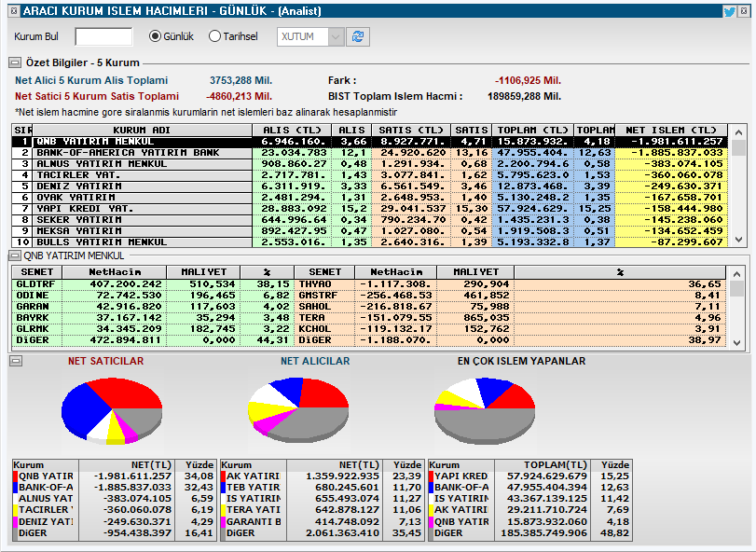Click the ODINE stock cell
Image resolution: width=756 pixels, height=552 pixels.
click(36, 296)
